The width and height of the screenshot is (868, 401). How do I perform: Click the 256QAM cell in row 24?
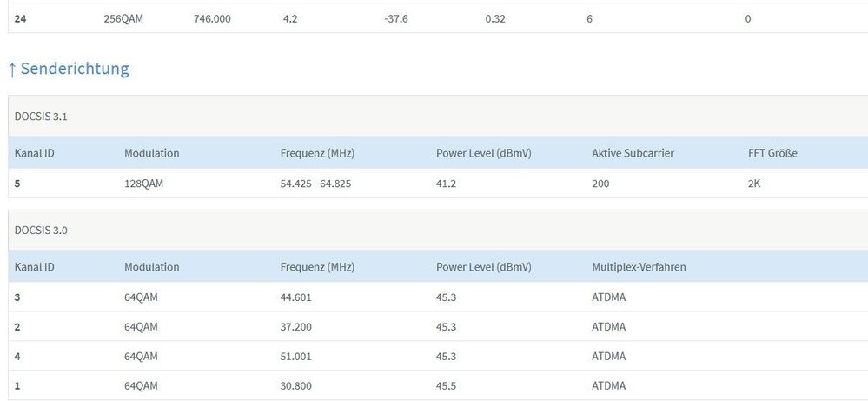123,17
